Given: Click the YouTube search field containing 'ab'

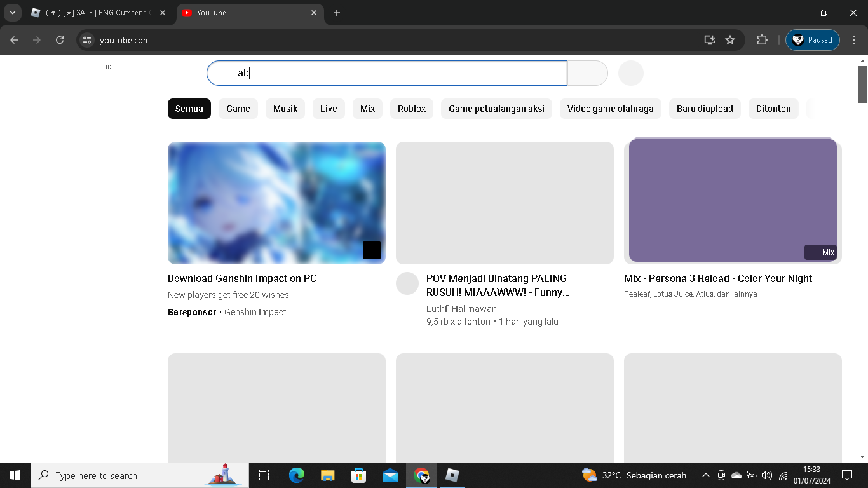Looking at the screenshot, I should (x=387, y=73).
